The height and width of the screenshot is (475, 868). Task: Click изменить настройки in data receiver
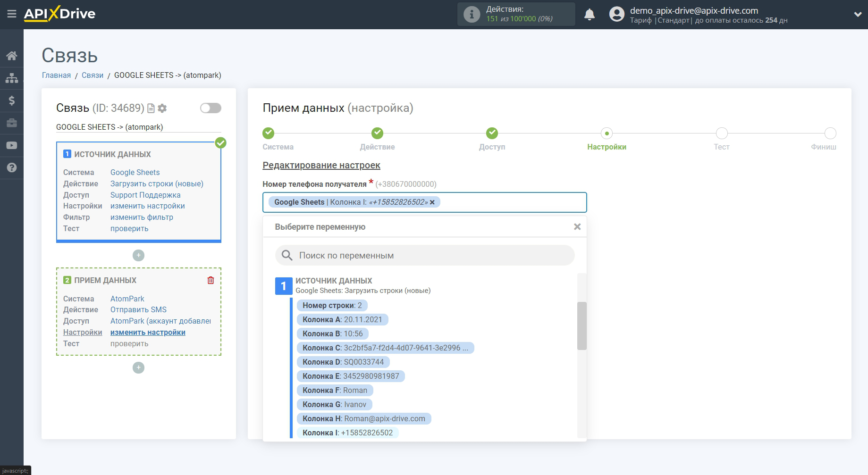pos(148,332)
